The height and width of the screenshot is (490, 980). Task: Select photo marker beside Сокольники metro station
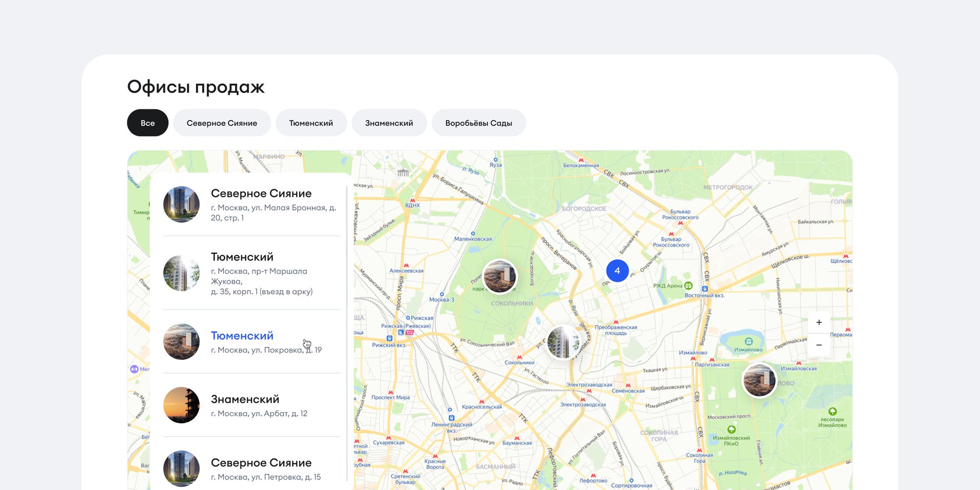563,342
